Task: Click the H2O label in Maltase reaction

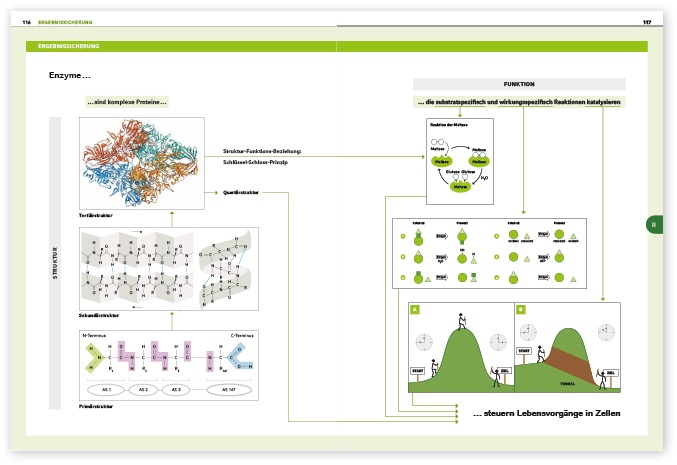Action: (484, 177)
